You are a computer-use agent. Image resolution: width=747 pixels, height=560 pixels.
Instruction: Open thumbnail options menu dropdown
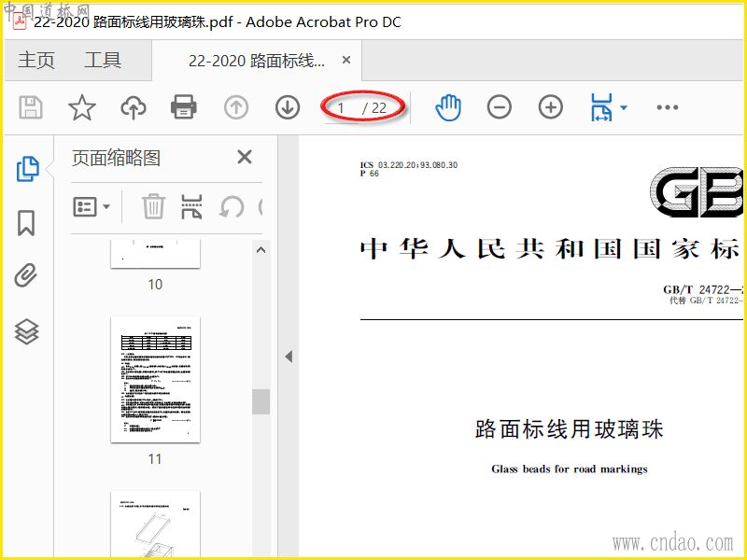click(92, 207)
